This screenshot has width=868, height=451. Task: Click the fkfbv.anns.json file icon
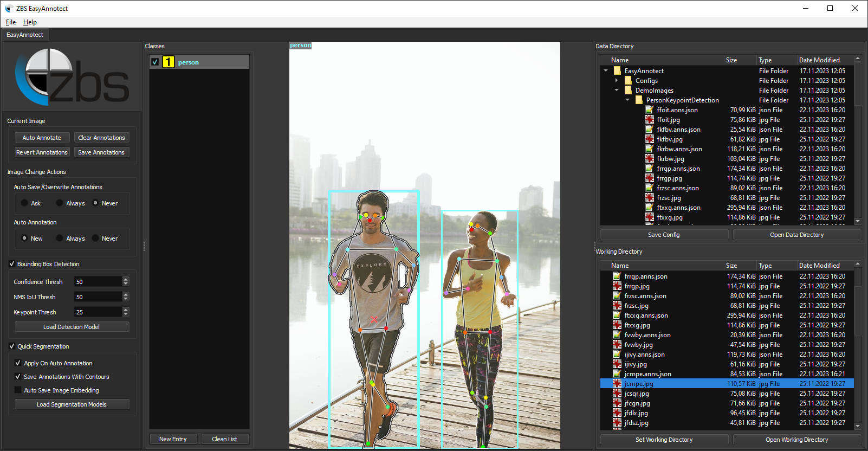[650, 130]
